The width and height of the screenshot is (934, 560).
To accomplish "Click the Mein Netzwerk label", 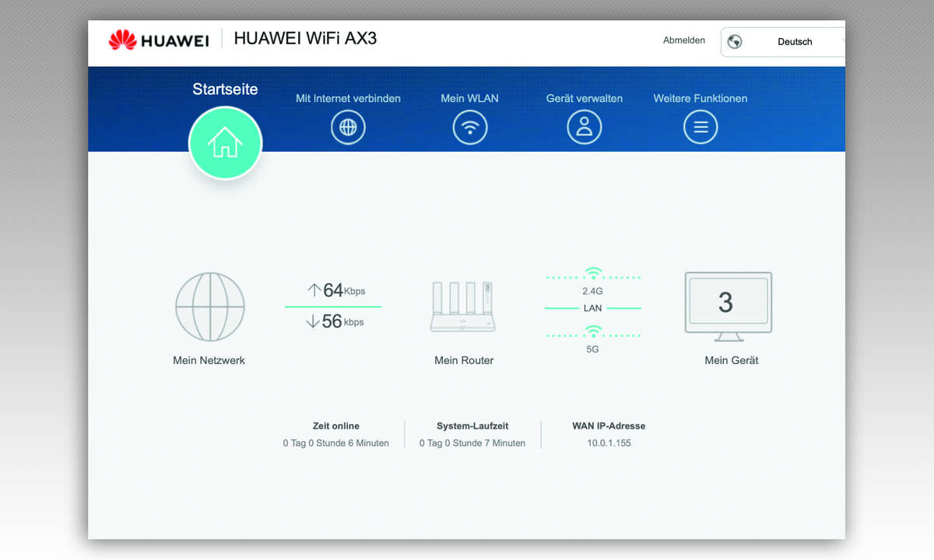I will [209, 360].
